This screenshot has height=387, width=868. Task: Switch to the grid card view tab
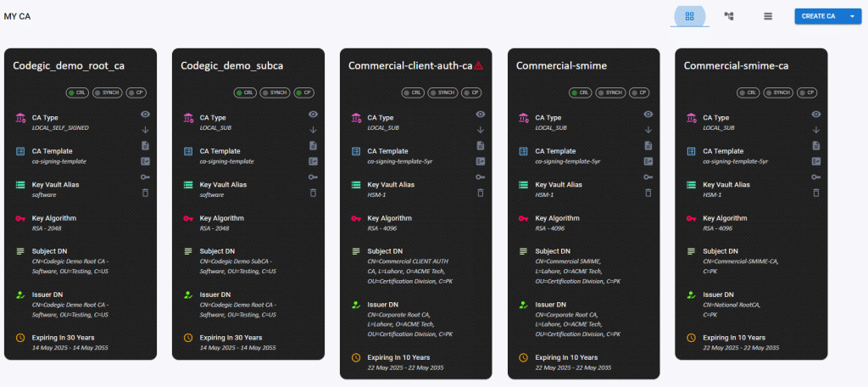[x=689, y=16]
